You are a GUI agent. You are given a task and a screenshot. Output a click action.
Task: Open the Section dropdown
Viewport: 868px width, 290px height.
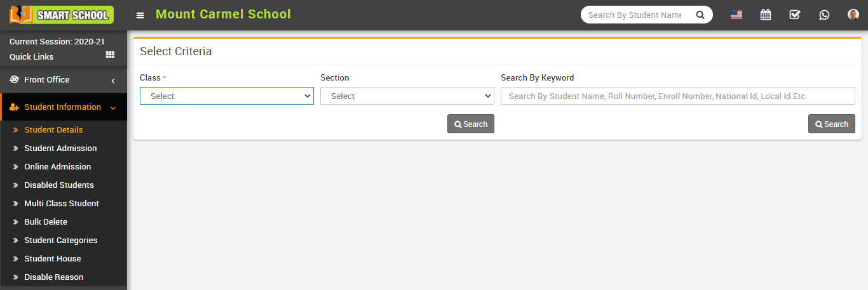(x=407, y=96)
